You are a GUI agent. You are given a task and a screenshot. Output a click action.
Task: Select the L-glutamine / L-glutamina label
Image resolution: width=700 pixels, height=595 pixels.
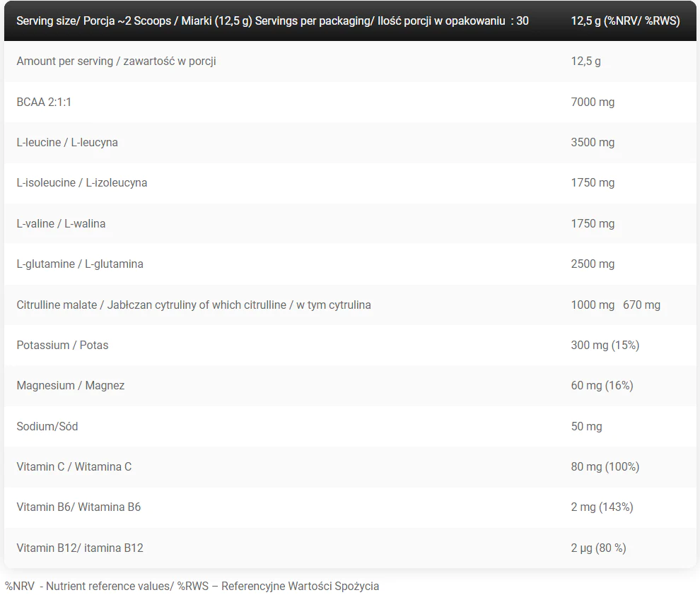[x=80, y=264]
